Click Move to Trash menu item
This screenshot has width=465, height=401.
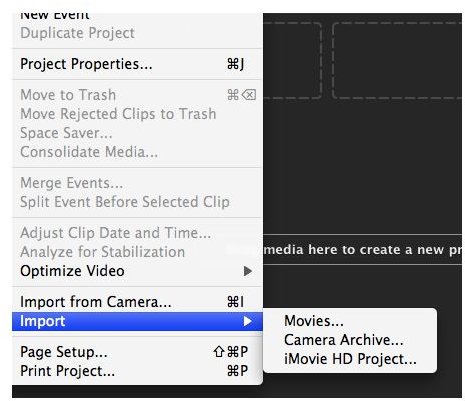[x=137, y=95]
